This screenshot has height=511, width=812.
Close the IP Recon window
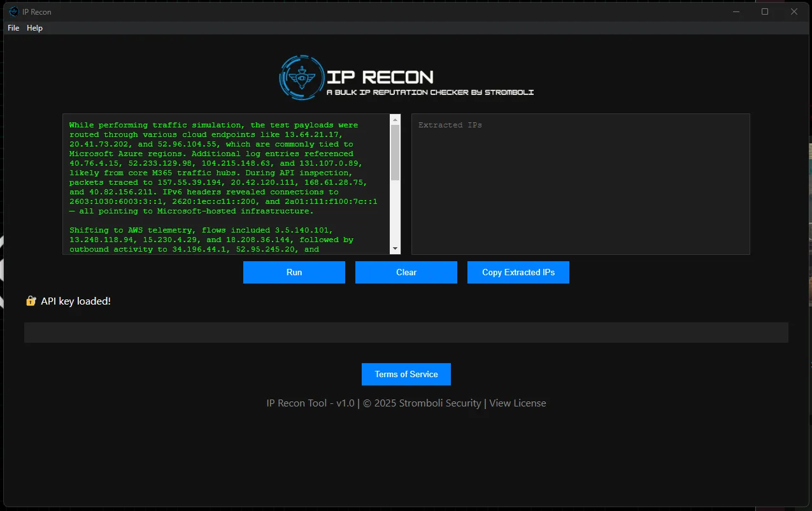794,11
